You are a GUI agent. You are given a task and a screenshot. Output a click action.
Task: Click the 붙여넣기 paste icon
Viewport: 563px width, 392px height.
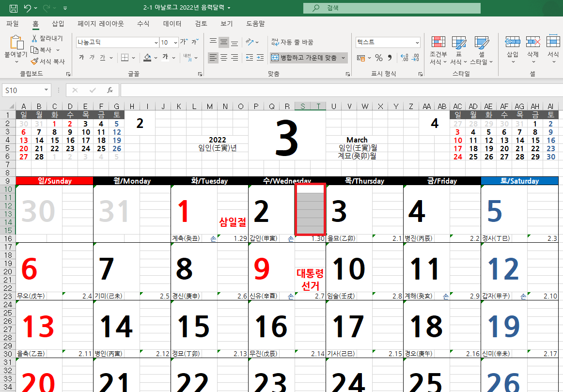point(16,42)
